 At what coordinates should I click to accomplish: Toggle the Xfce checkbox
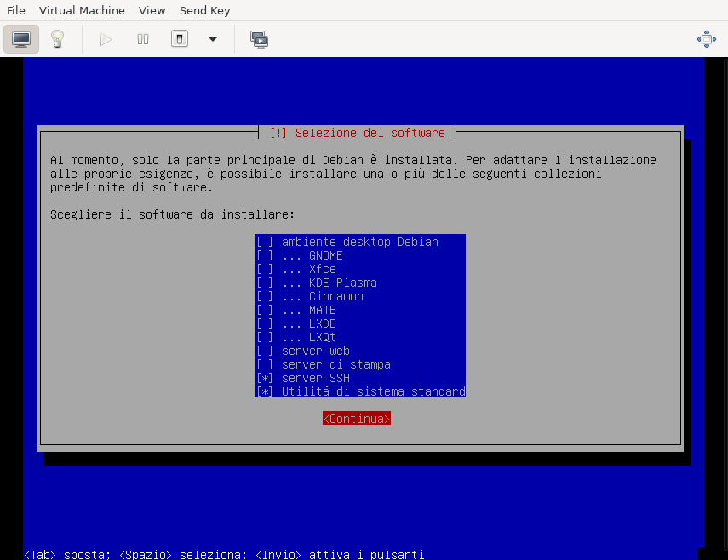coord(265,269)
